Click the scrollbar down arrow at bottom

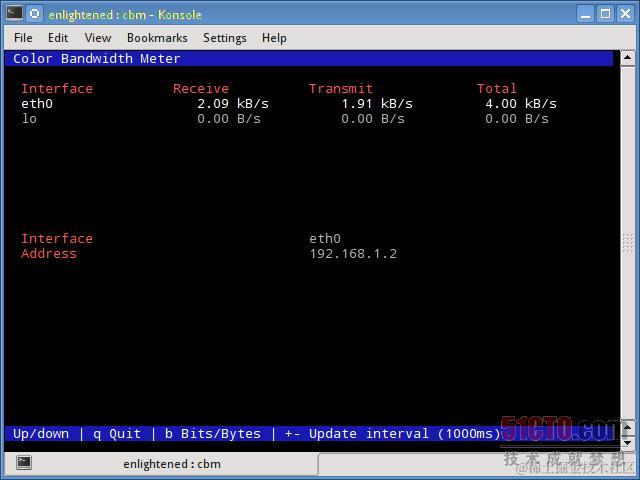[628, 442]
